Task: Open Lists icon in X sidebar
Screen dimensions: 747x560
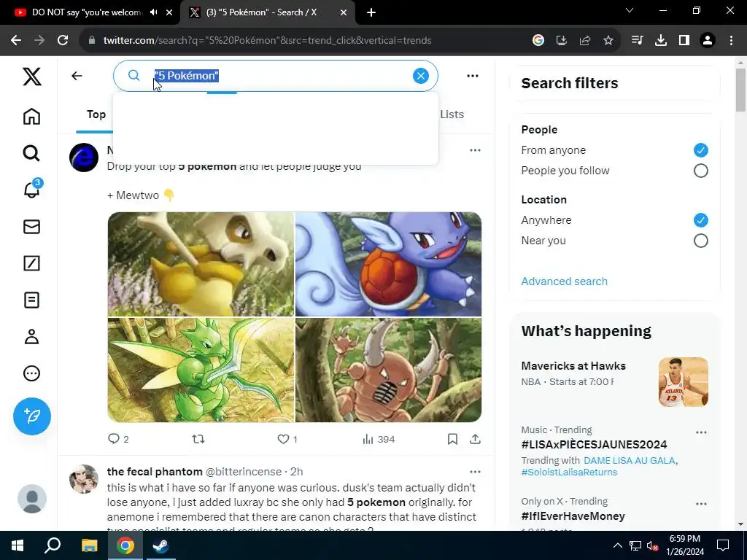Action: click(x=32, y=300)
